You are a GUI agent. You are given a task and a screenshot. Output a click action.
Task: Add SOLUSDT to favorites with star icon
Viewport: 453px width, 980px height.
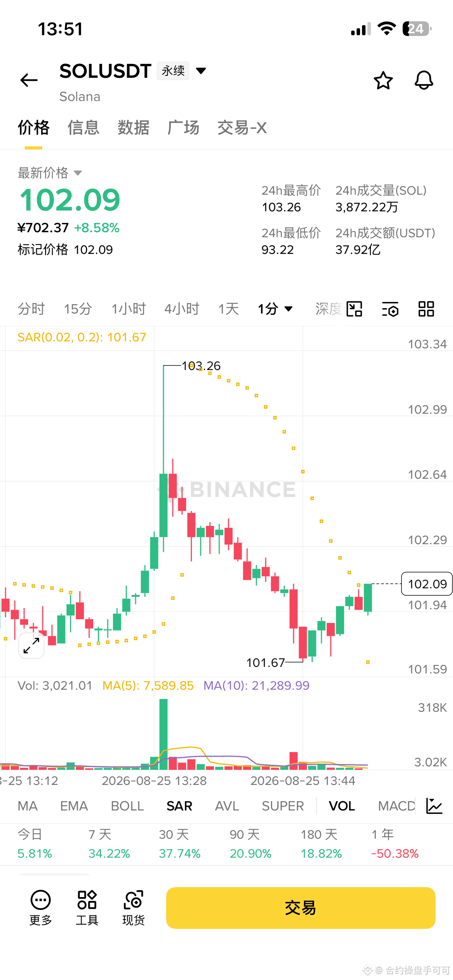tap(383, 81)
